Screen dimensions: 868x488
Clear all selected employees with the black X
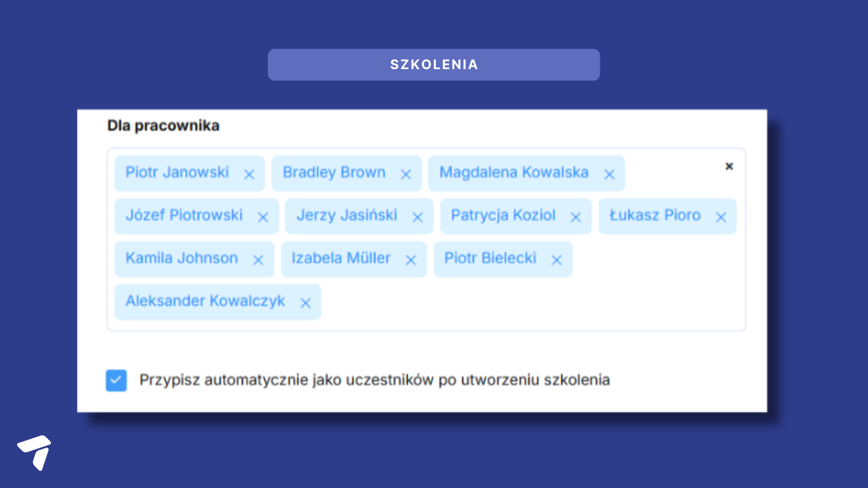(729, 166)
